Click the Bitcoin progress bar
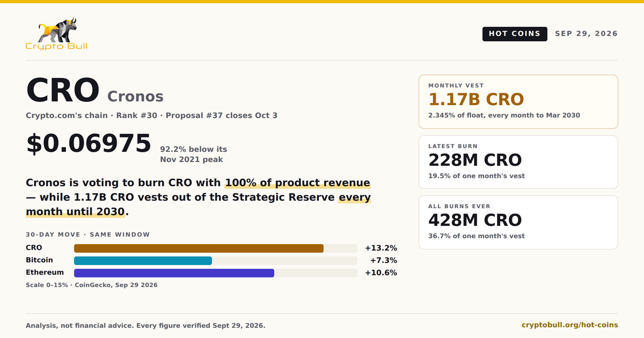This screenshot has width=644, height=338. [x=216, y=261]
